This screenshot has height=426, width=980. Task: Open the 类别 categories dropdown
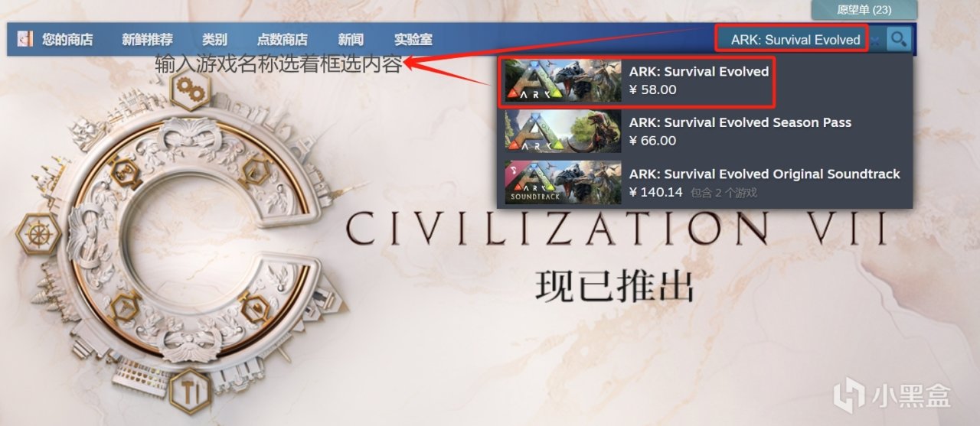tap(214, 40)
